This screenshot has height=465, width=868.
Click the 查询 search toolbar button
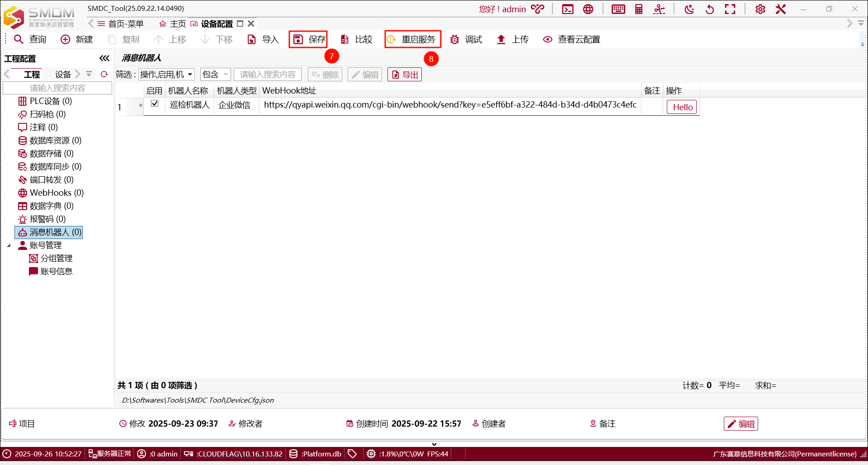point(30,39)
